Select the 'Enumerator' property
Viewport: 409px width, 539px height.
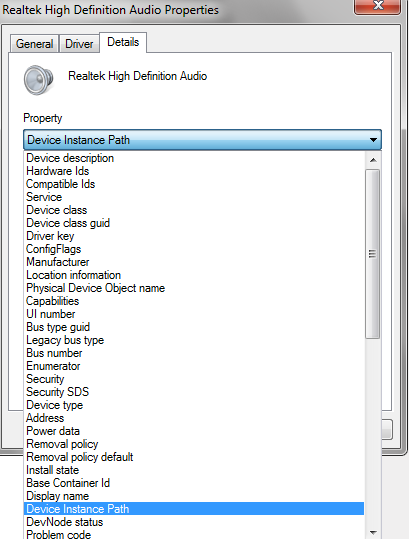point(194,366)
